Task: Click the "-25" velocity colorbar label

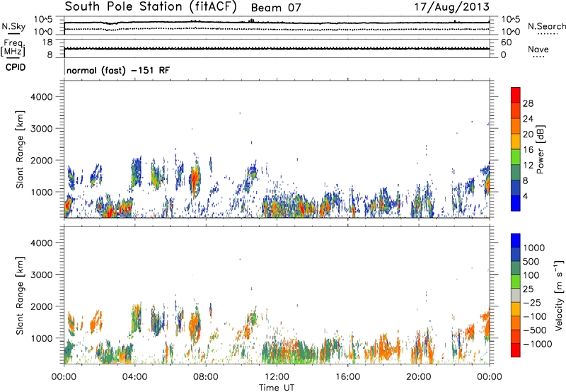Action: [532, 303]
